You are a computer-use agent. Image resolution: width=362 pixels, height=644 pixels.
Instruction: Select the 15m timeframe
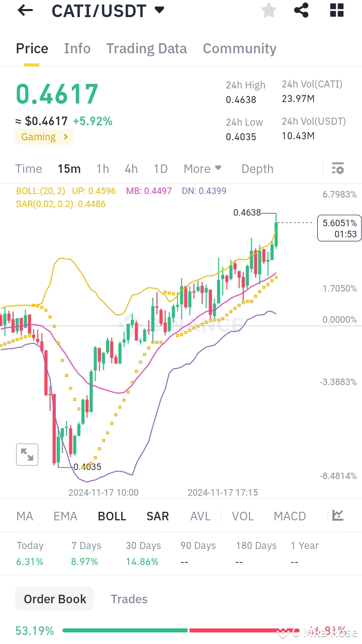[x=69, y=168]
